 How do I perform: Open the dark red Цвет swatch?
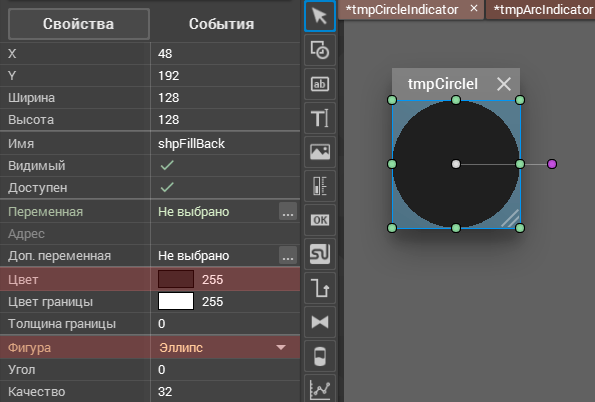176,279
